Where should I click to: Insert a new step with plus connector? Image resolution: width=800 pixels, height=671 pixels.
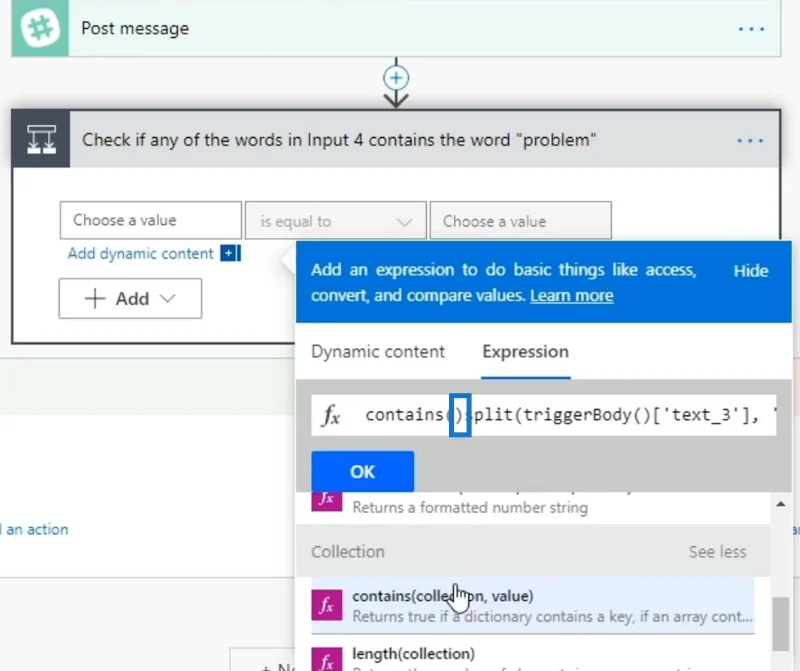[396, 78]
